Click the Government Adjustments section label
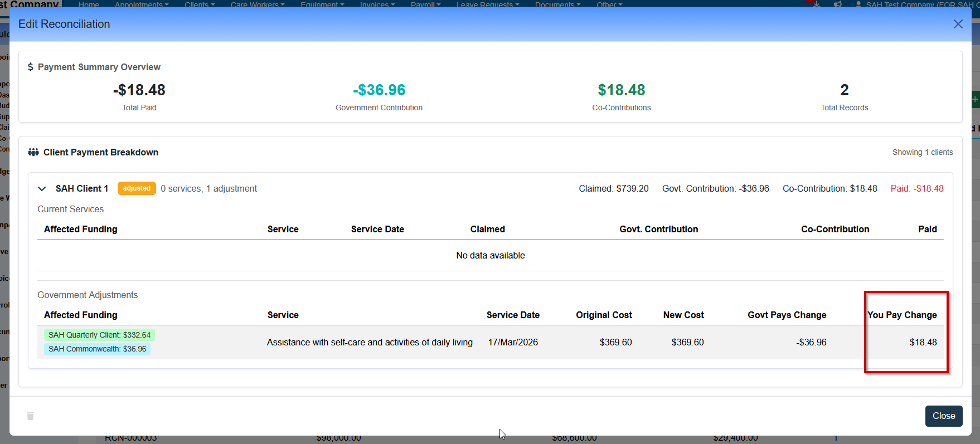 point(88,295)
